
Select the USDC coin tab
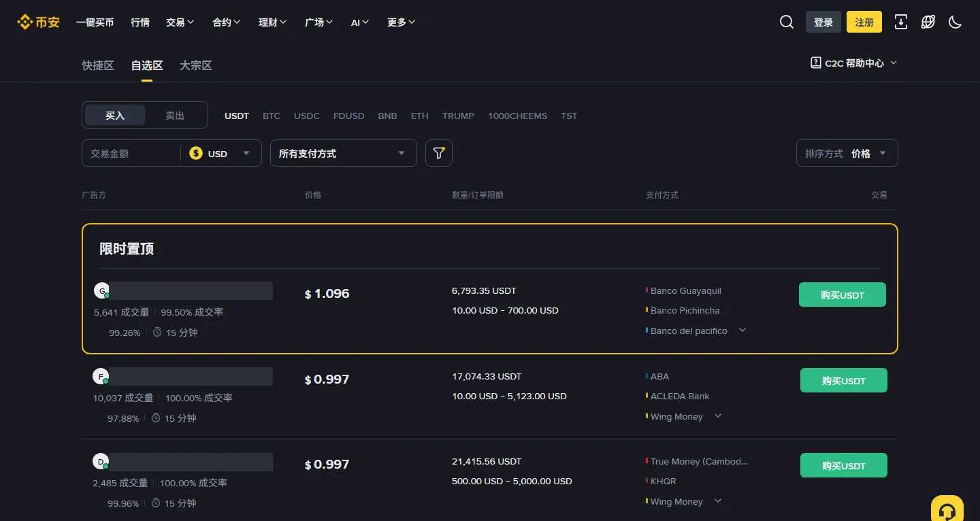pos(307,116)
